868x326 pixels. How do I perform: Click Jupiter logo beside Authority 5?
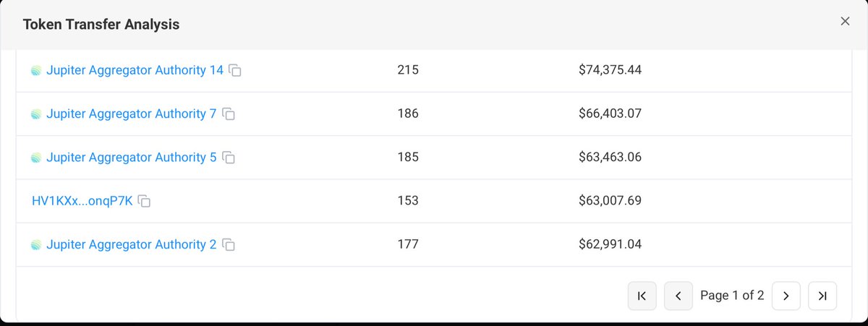click(x=37, y=158)
